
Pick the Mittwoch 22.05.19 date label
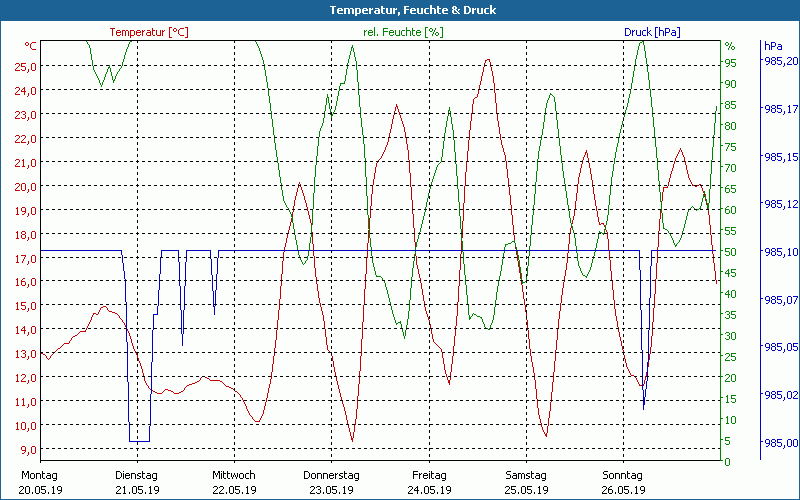coord(234,482)
